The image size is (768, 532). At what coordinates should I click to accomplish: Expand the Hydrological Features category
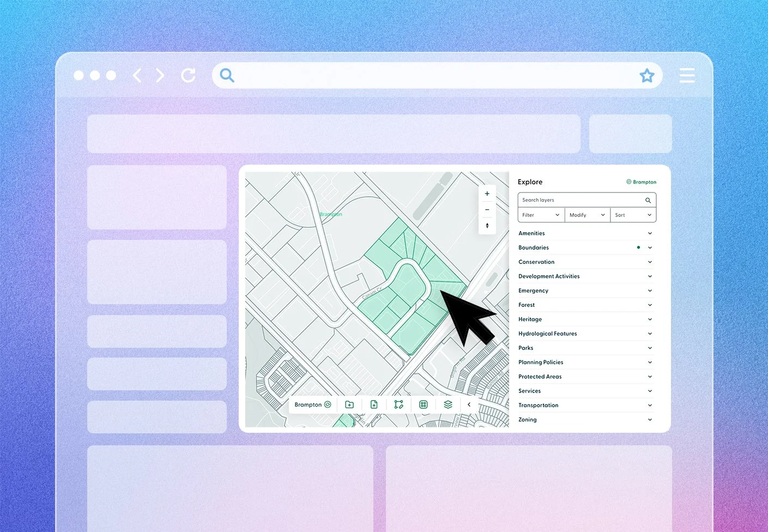click(x=586, y=334)
